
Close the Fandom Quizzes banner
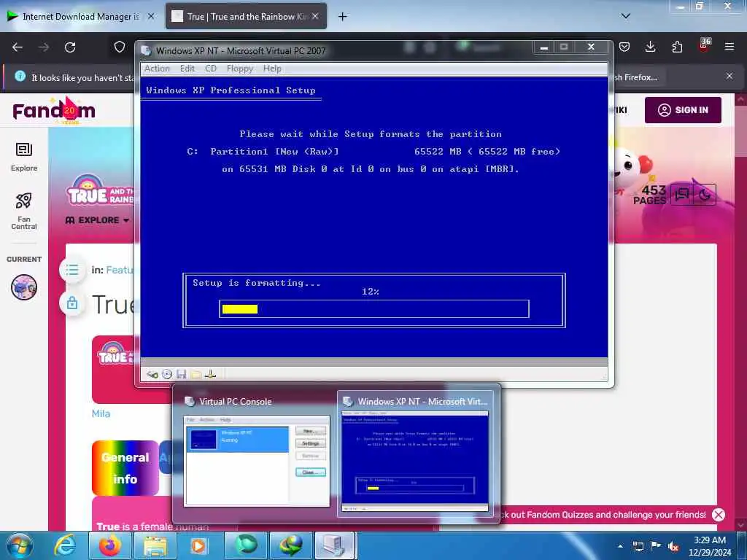tap(719, 515)
